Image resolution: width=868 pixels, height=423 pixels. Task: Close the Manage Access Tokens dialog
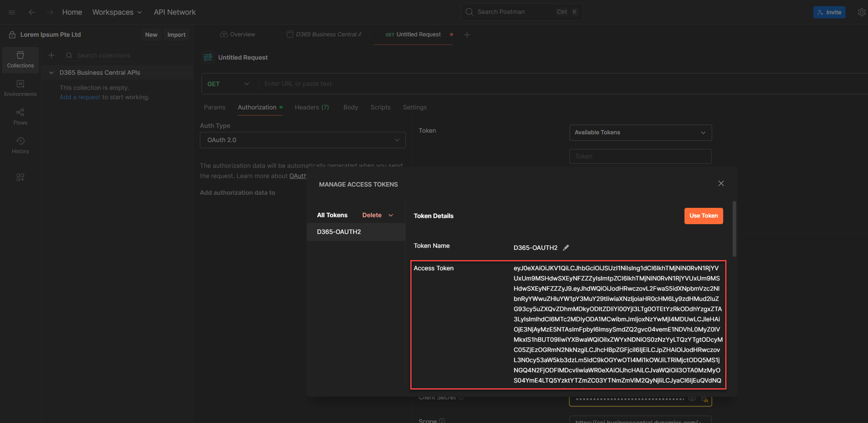point(721,183)
